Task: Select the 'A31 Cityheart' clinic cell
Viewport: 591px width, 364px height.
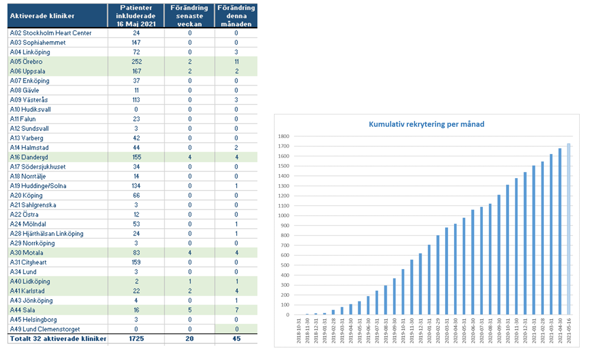Action: pyautogui.click(x=58, y=263)
